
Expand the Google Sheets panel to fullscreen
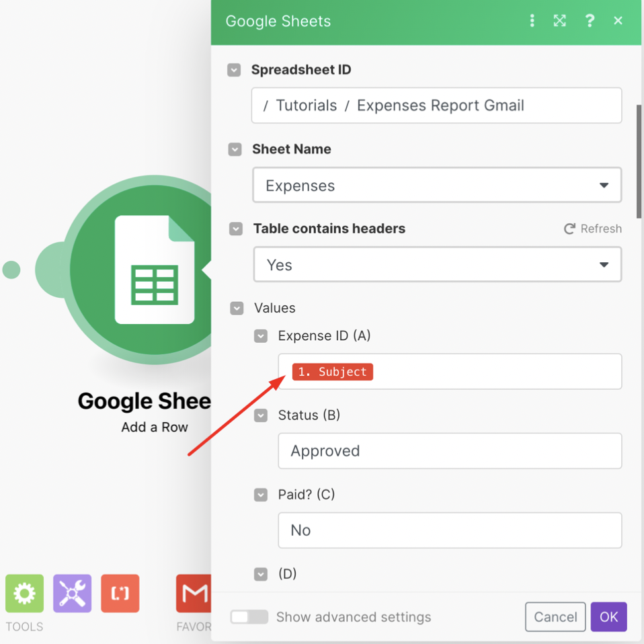tap(559, 21)
